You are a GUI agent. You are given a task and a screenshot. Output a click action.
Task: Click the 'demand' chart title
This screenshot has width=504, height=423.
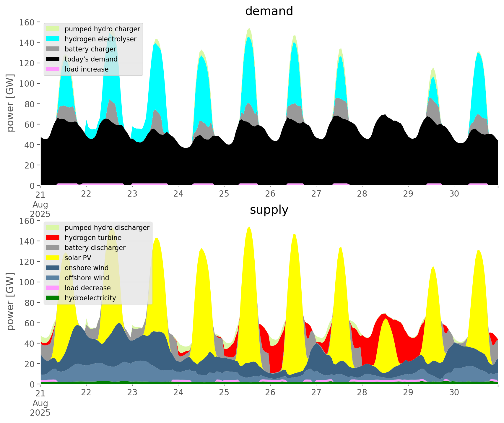269,11
